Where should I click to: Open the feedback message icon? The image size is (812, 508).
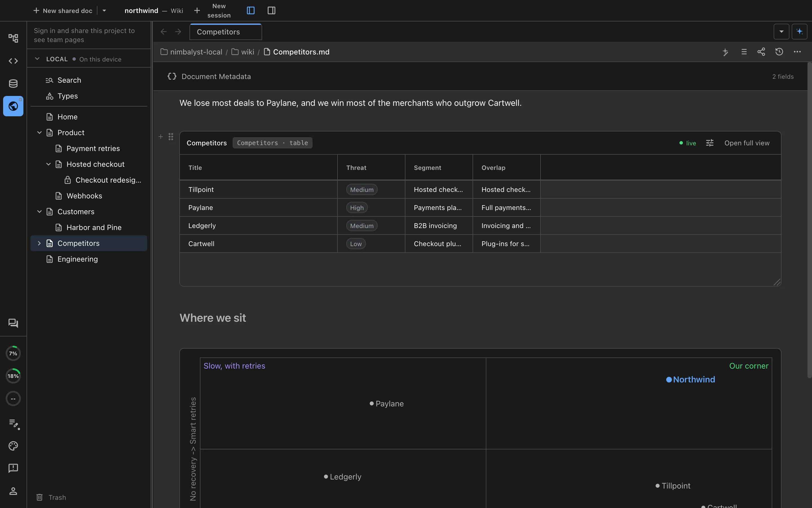click(13, 468)
